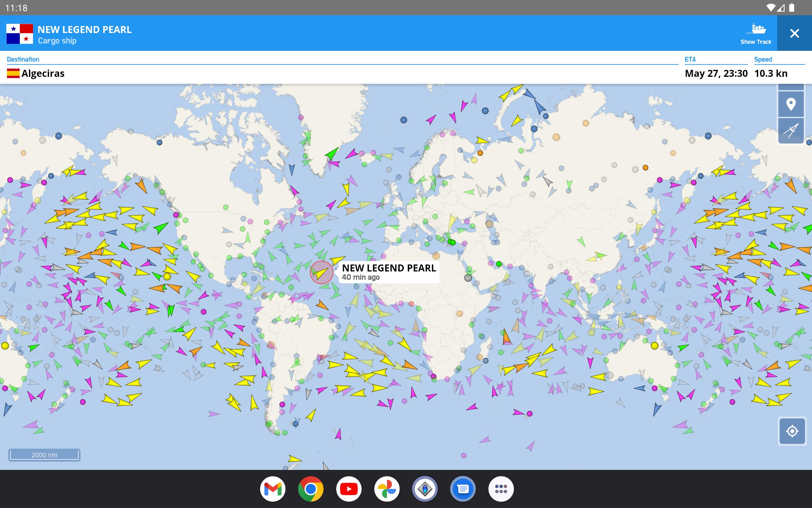
Task: Close the NEW LEGEND PEARL info panel
Action: coord(794,33)
